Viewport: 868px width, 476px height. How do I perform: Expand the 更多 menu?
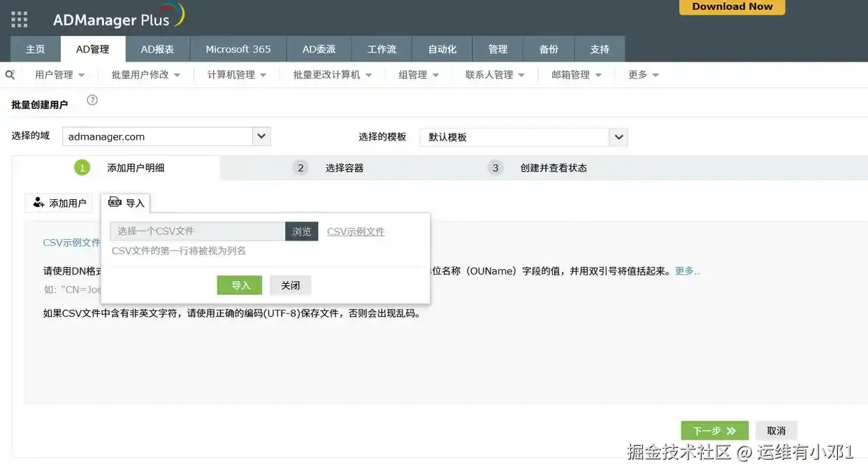[644, 75]
